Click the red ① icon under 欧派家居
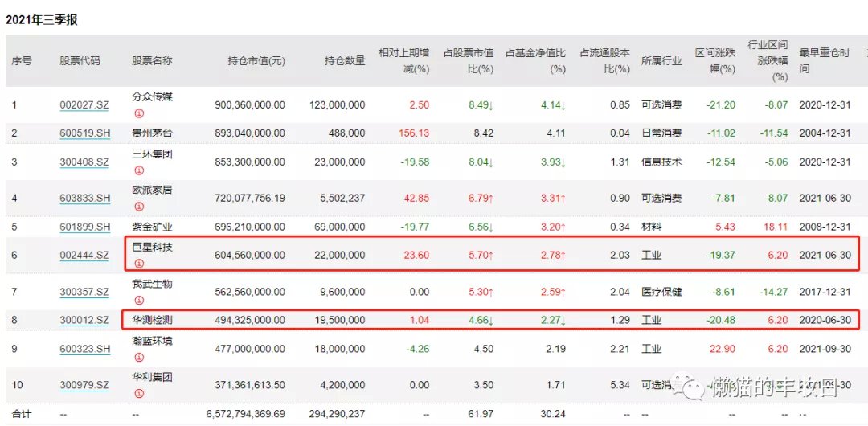This screenshot has height=426, width=868. point(139,207)
